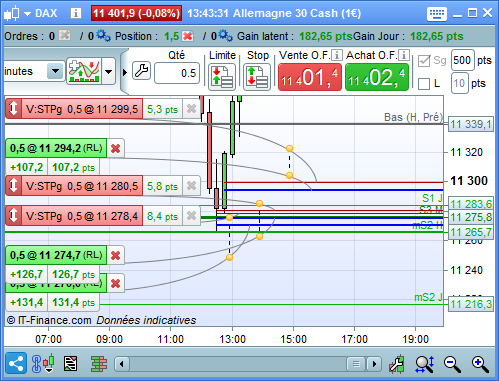
Task: Open the order book bars icon
Action: [x=99, y=363]
